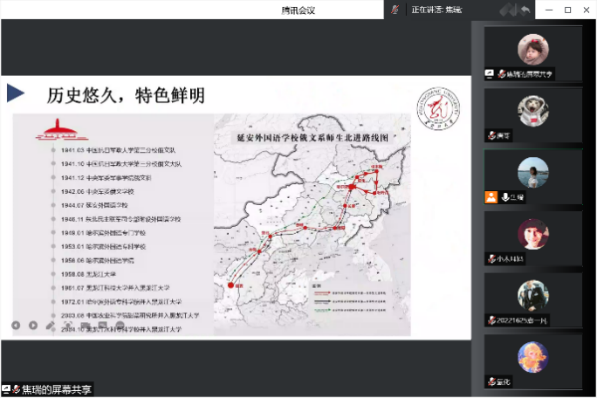Screen dimensions: 597x398
Task: Maximize the Tencent Meeting window
Action: 568,10
